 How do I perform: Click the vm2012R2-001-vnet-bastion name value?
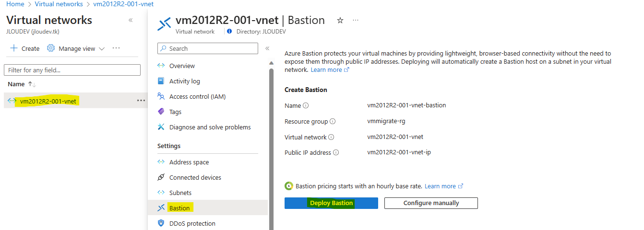point(406,105)
